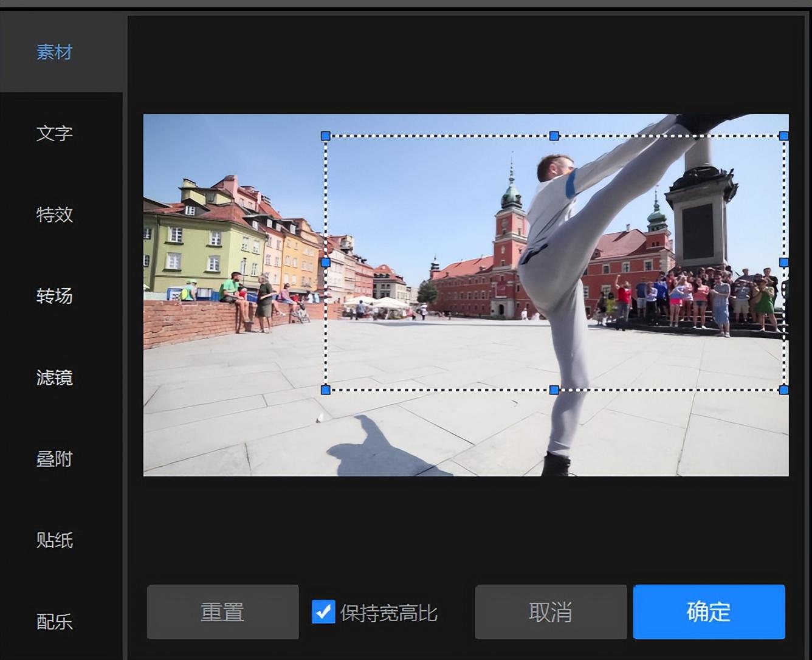The width and height of the screenshot is (812, 660).
Task: Confirm the crop with 确定
Action: (709, 612)
